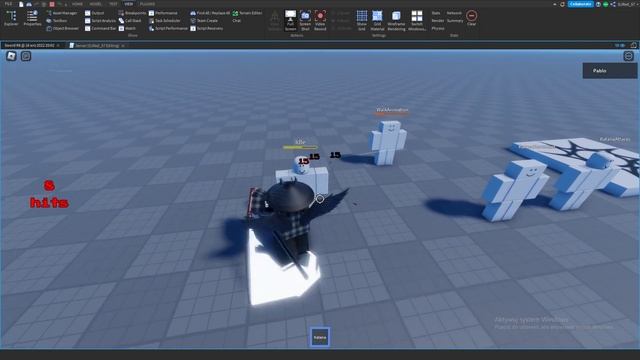
Task: Click the share icon beside username
Action: [613, 4]
